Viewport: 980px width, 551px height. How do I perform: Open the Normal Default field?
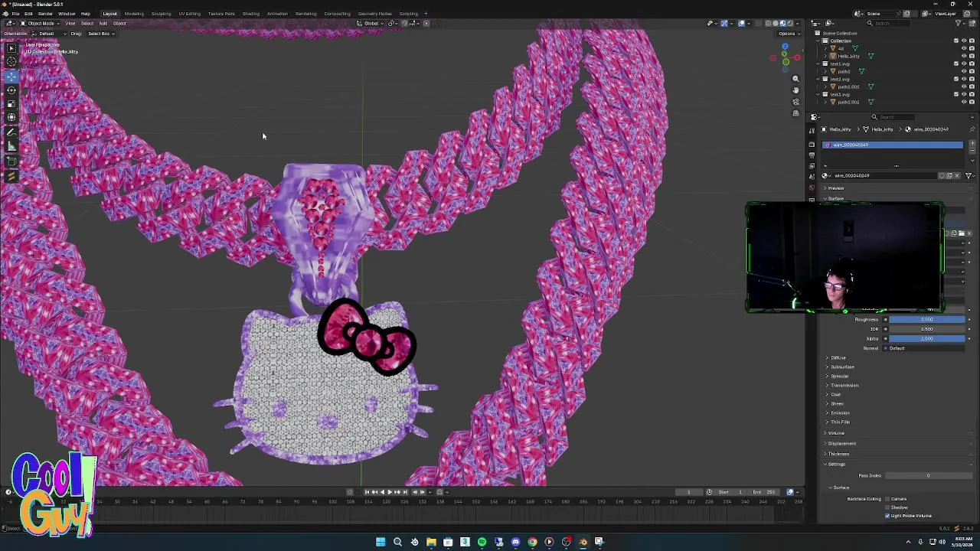tap(926, 348)
